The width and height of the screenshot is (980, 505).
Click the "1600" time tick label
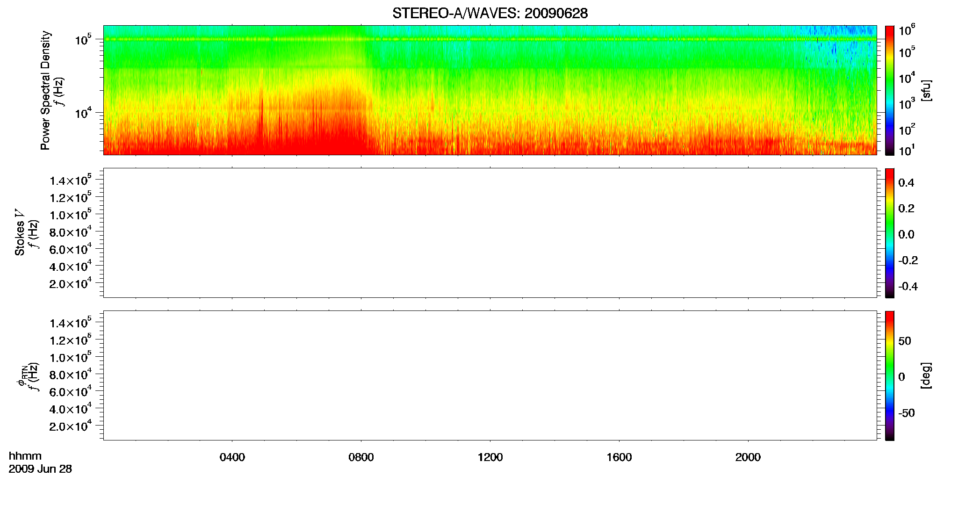[619, 457]
